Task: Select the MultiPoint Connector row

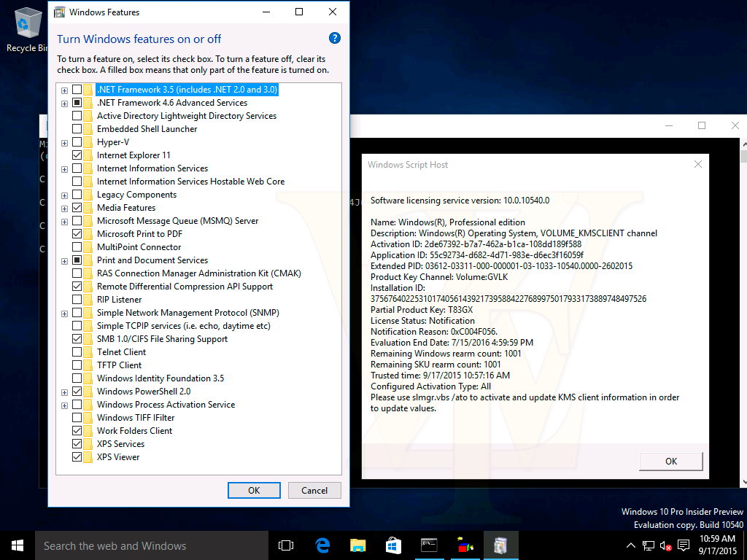Action: pyautogui.click(x=139, y=247)
